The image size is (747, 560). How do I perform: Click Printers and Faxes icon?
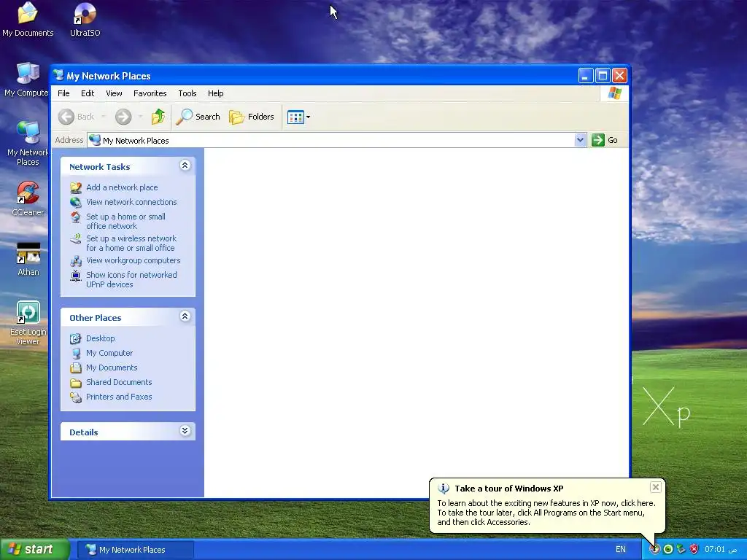click(76, 397)
